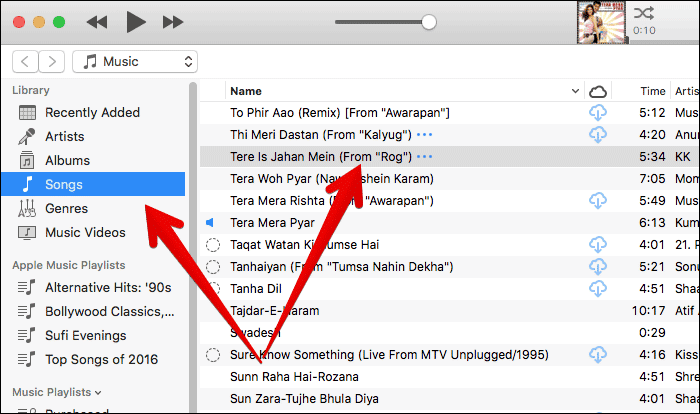Download Tanha Dil from cloud
This screenshot has height=414, width=700.
[598, 289]
